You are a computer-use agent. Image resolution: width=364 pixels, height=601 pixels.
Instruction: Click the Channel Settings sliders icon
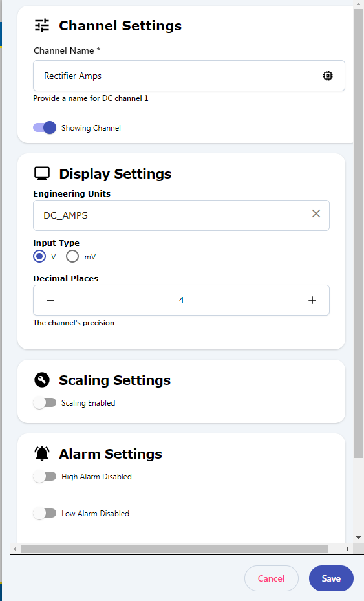tap(42, 25)
